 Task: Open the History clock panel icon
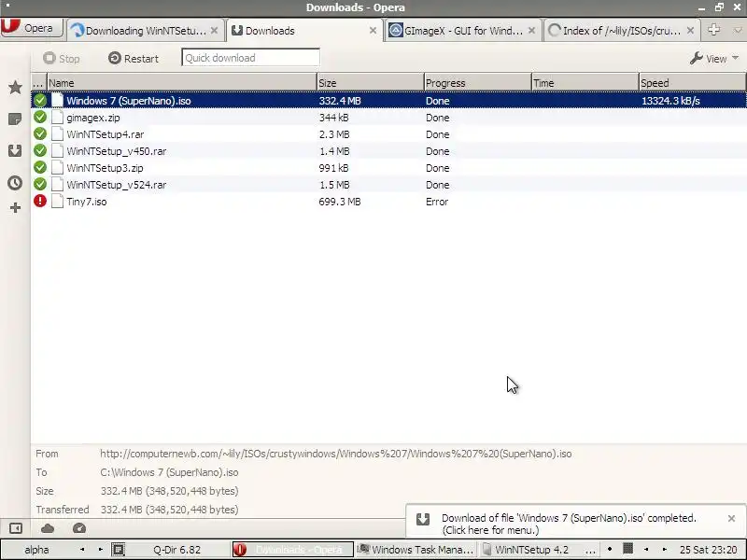point(15,183)
